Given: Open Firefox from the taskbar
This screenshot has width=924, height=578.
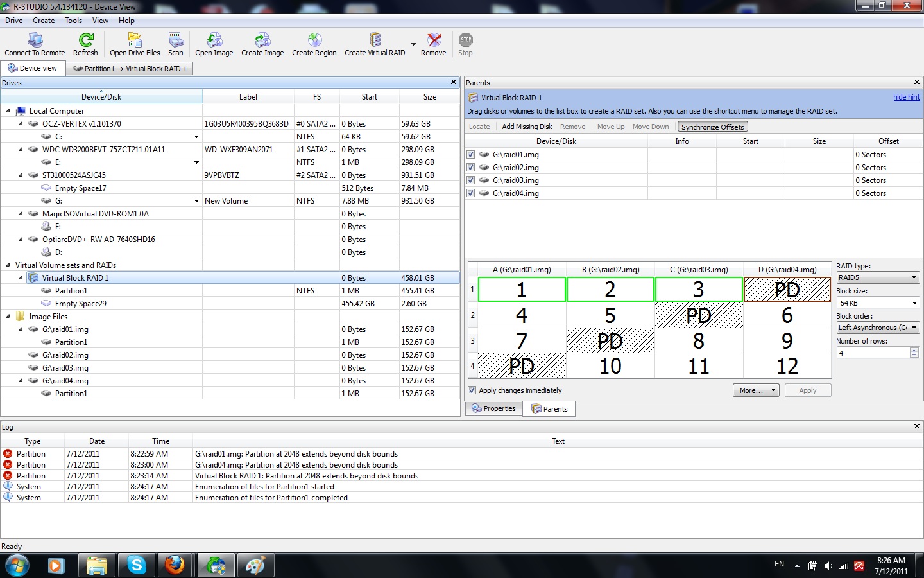Looking at the screenshot, I should pos(175,565).
